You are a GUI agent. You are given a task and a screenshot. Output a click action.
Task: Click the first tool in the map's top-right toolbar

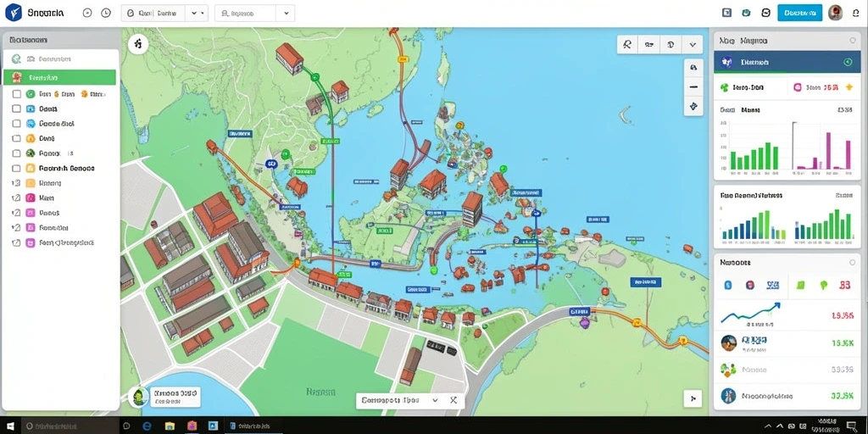[x=627, y=44]
